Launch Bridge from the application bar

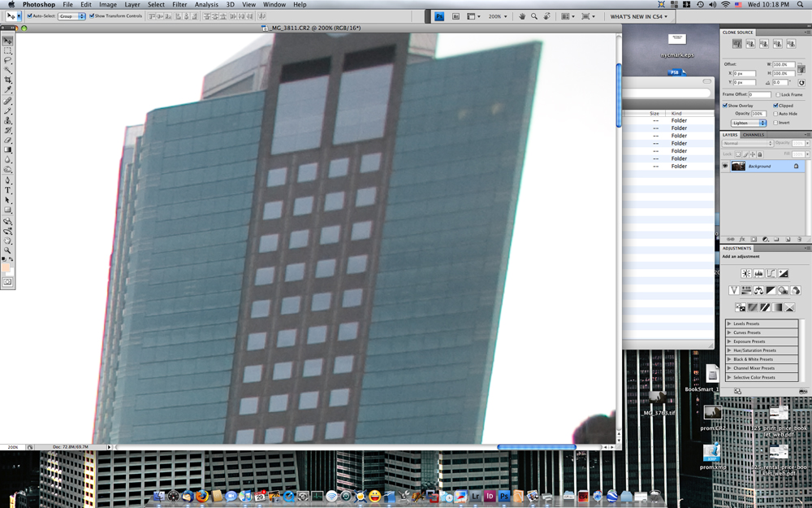pyautogui.click(x=456, y=16)
